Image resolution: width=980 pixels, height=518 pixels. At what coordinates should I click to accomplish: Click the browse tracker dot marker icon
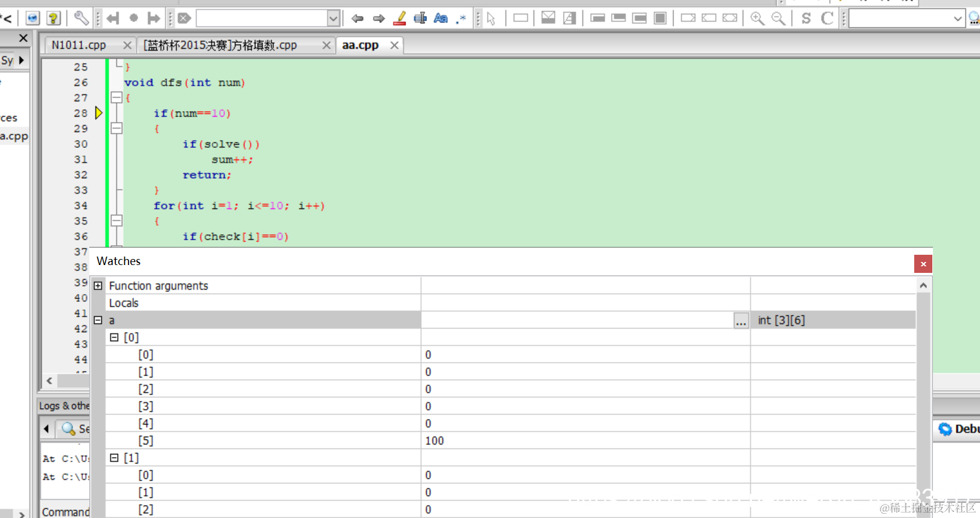point(133,19)
